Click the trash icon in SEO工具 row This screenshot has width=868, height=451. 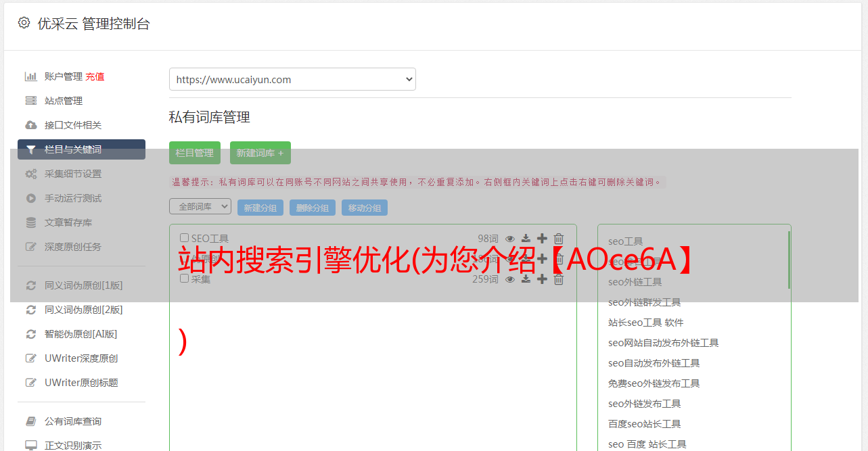pos(559,239)
